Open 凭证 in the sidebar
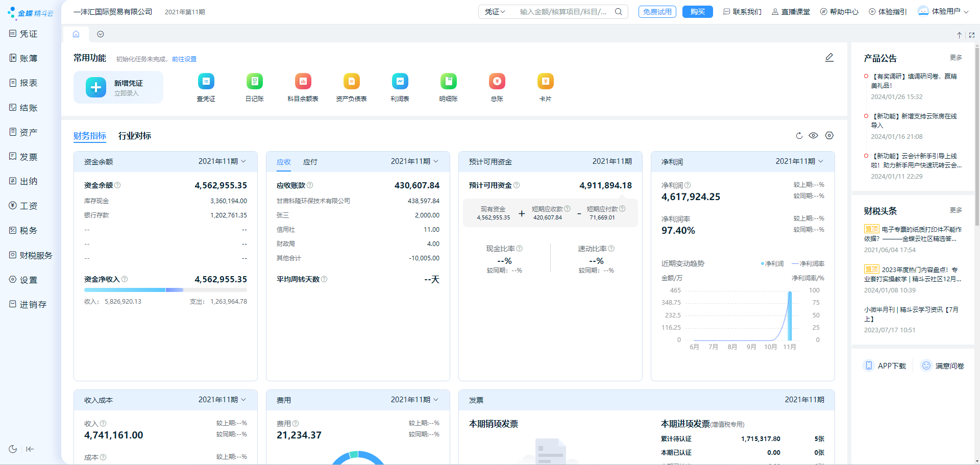This screenshot has width=980, height=465. coord(23,34)
